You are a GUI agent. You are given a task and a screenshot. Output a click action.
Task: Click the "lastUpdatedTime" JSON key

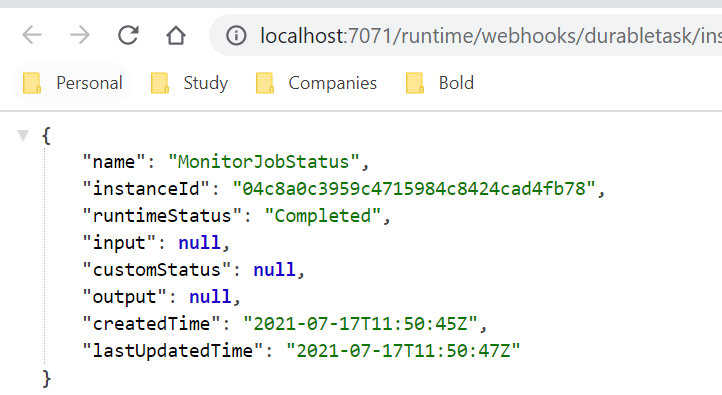173,351
